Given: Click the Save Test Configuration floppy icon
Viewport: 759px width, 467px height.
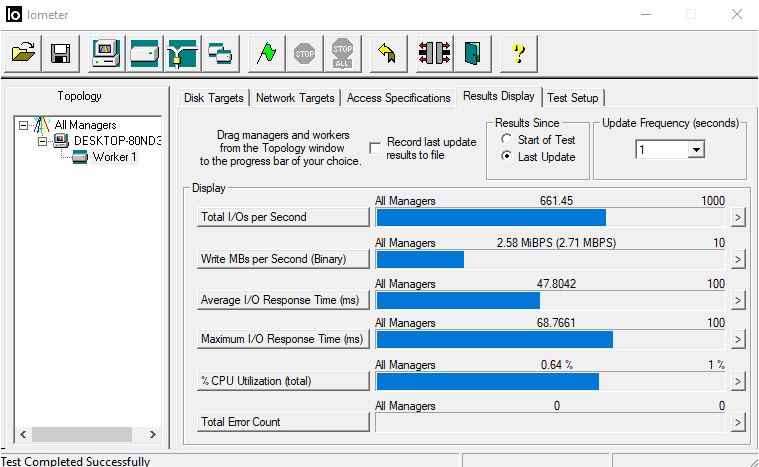Looking at the screenshot, I should tap(60, 53).
